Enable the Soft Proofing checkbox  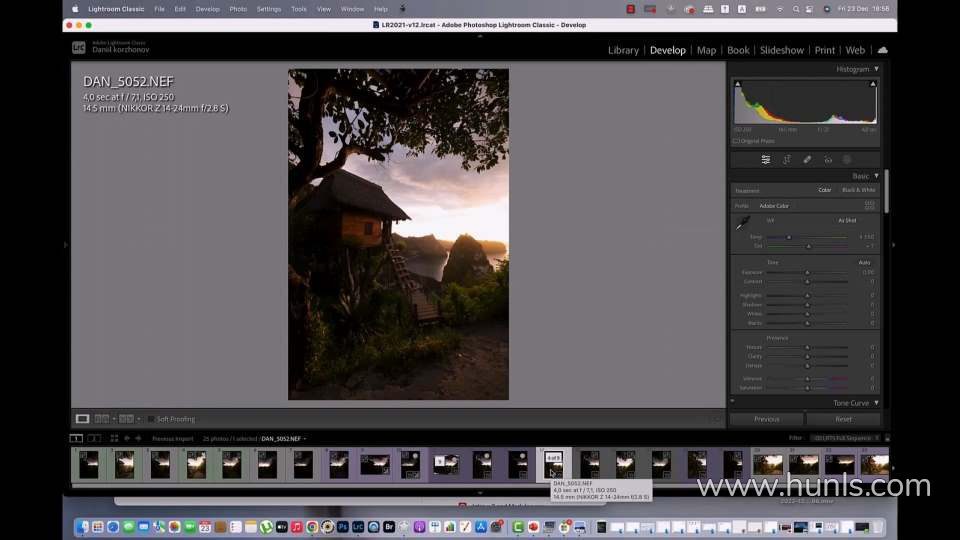point(151,419)
